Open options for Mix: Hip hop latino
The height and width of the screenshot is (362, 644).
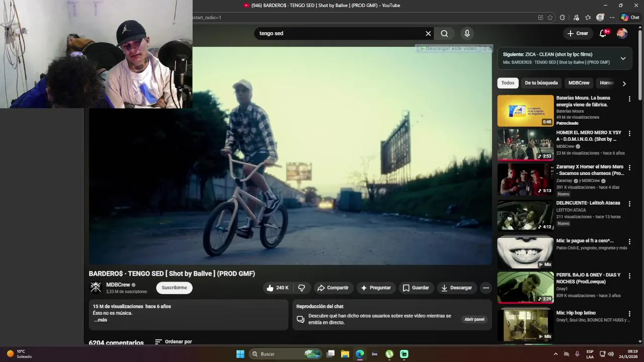coord(629,314)
